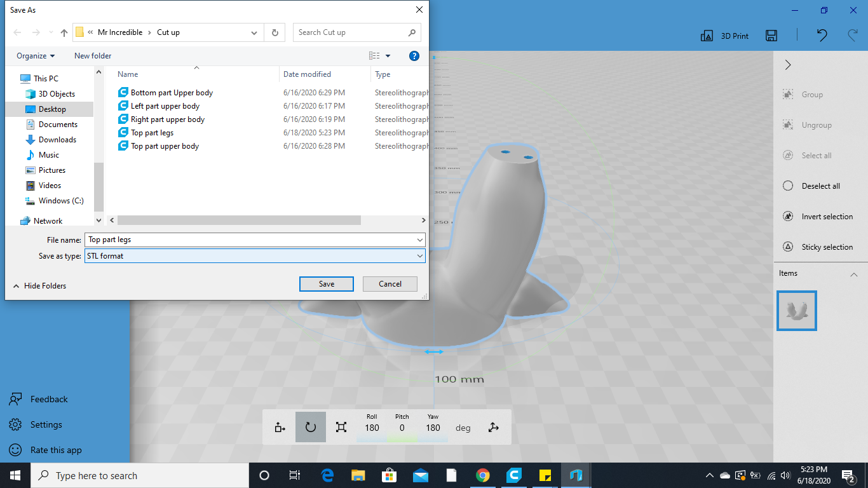Screen dimensions: 868x488
Task: Click New folder
Action: pos(93,56)
